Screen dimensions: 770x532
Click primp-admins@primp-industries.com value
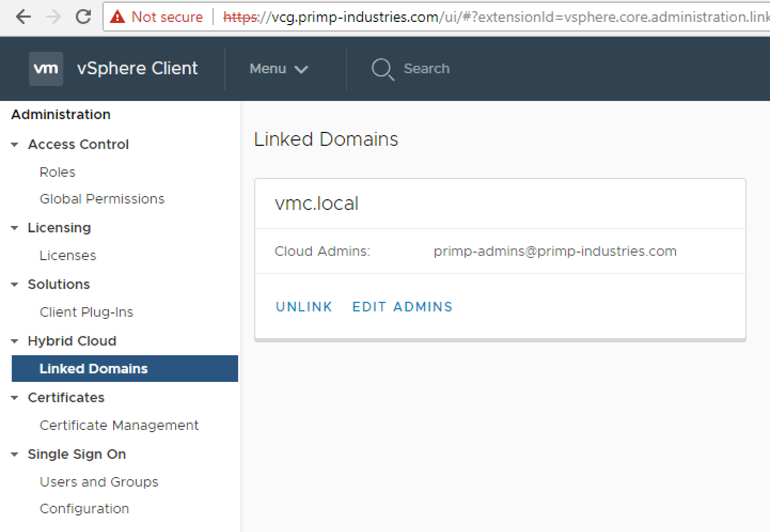point(555,251)
